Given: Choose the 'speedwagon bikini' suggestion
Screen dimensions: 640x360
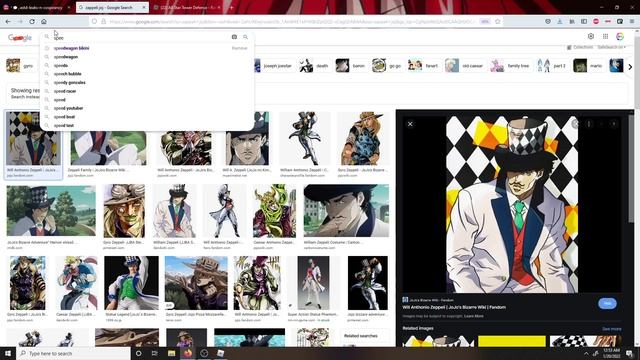Looking at the screenshot, I should click(71, 48).
